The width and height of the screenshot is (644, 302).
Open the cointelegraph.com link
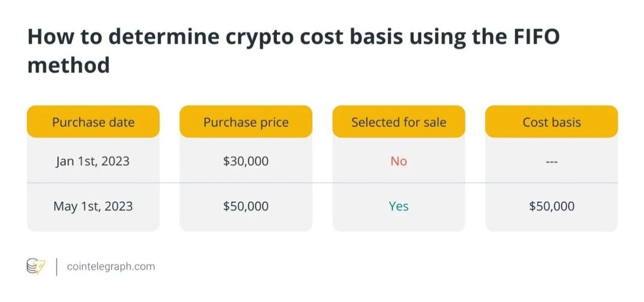coord(111,267)
